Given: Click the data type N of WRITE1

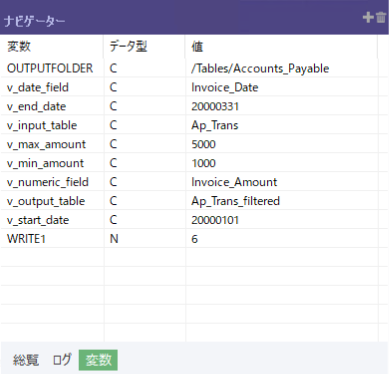Looking at the screenshot, I should point(114,239).
